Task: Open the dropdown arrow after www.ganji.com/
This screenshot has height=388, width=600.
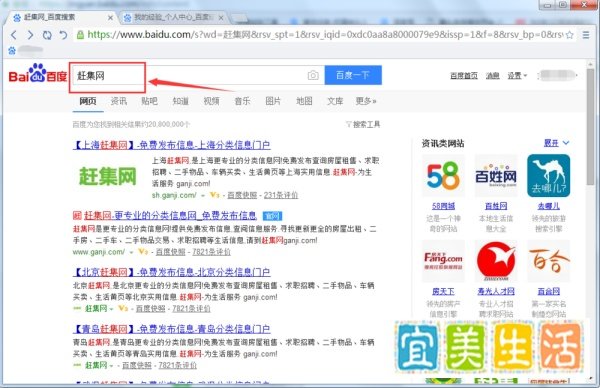Action: (131, 252)
